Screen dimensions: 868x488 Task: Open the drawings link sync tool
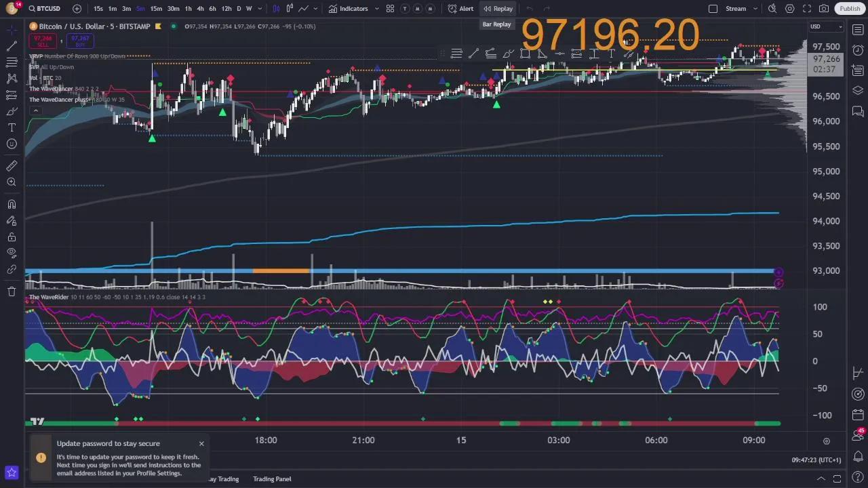(x=12, y=269)
